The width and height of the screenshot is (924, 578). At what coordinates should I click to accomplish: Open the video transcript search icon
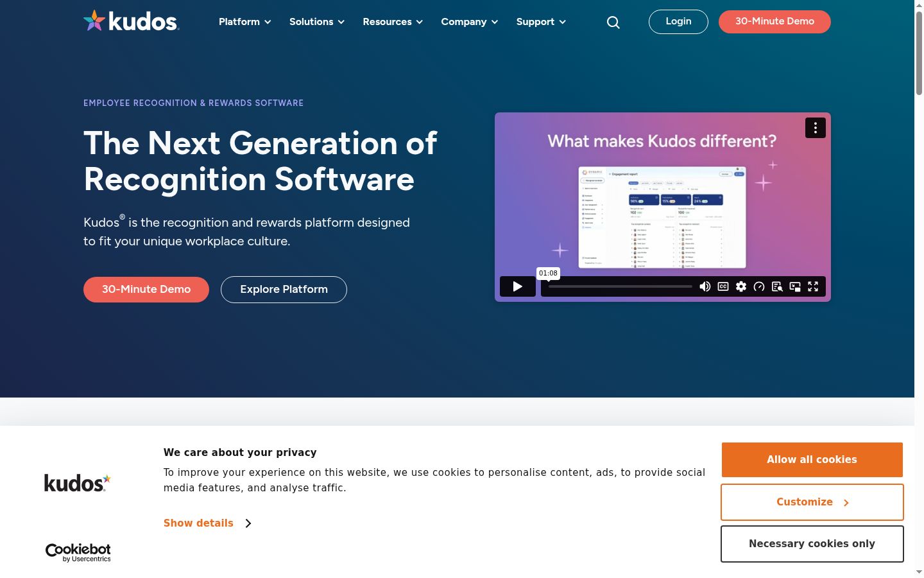777,286
